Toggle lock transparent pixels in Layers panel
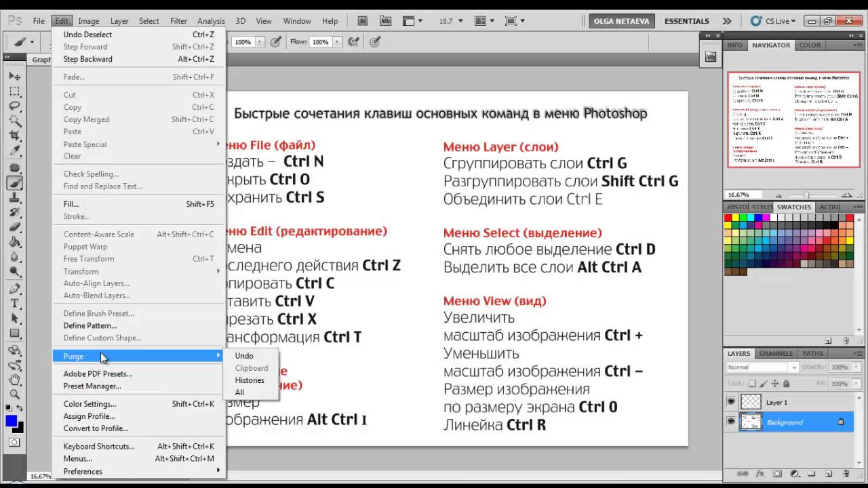 (751, 384)
